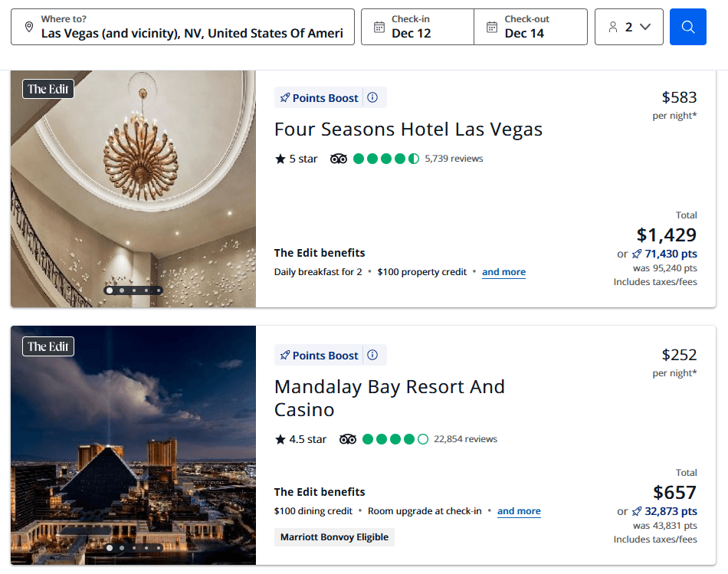The height and width of the screenshot is (574, 728).
Task: Open 'and more' benefits for Four Seasons
Action: [x=503, y=272]
